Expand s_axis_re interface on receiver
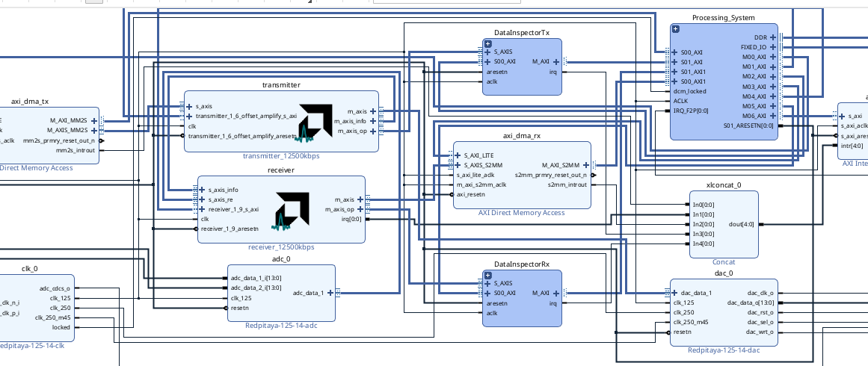 (203, 199)
